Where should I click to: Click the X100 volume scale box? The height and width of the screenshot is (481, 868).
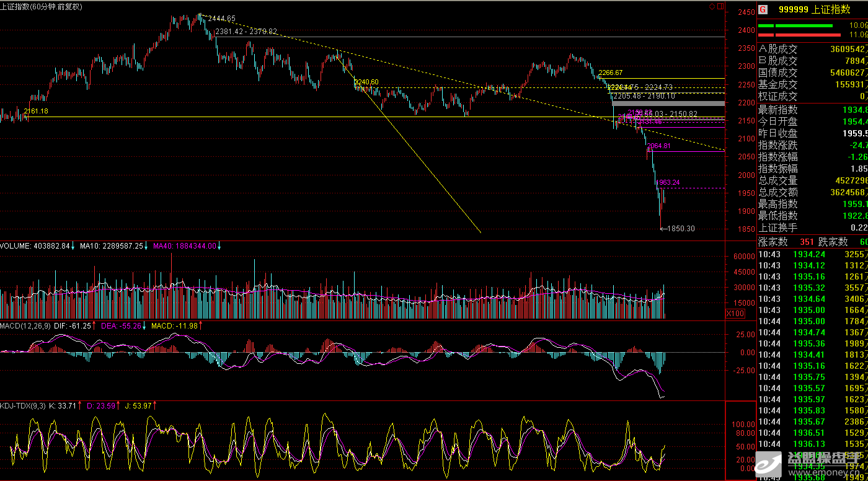coord(735,314)
